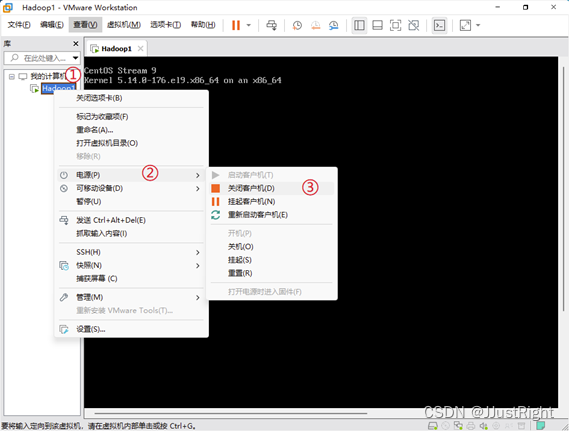Expand the 可移动设备(D) submenu chevron
The height and width of the screenshot is (431, 569).
pos(198,189)
